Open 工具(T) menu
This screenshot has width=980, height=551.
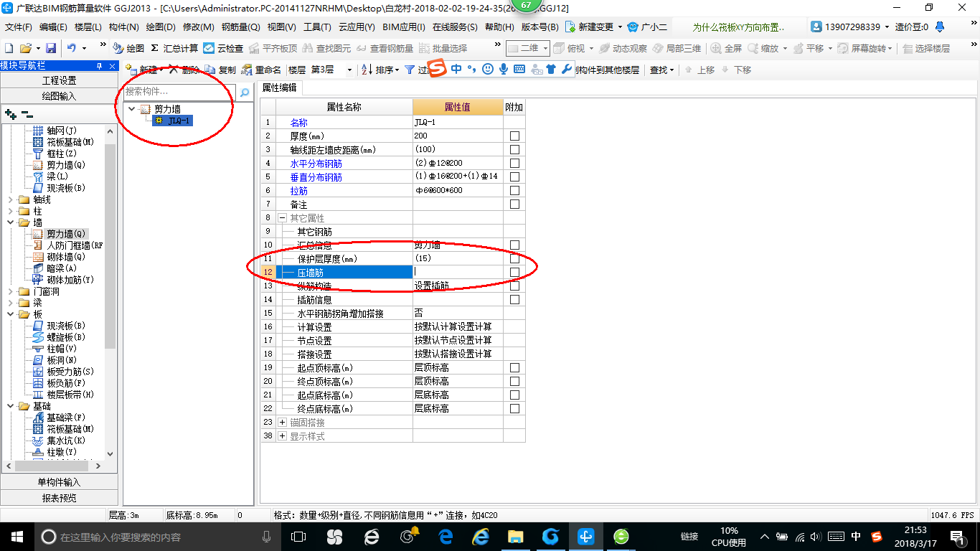(x=317, y=27)
